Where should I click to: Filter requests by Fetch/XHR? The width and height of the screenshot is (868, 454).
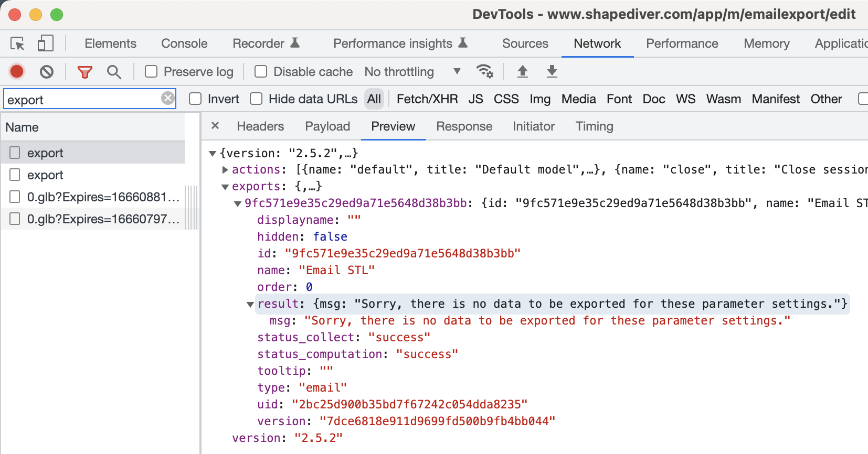pyautogui.click(x=427, y=99)
